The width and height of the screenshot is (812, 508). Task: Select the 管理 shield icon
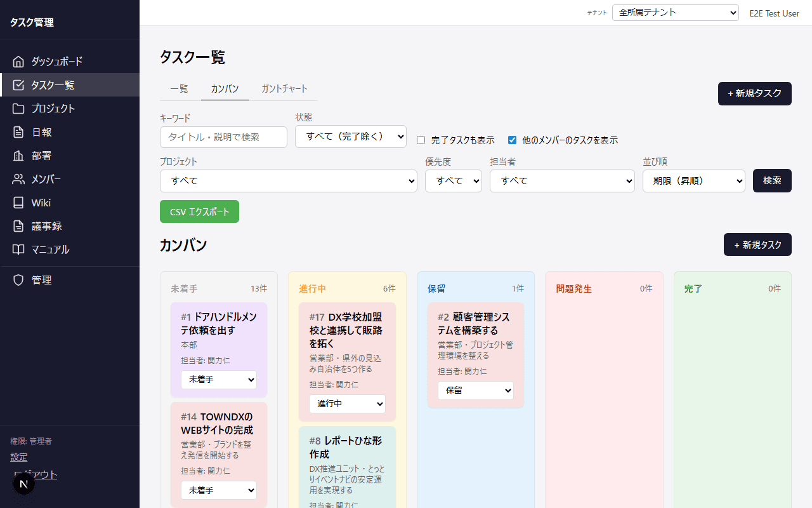click(x=18, y=279)
